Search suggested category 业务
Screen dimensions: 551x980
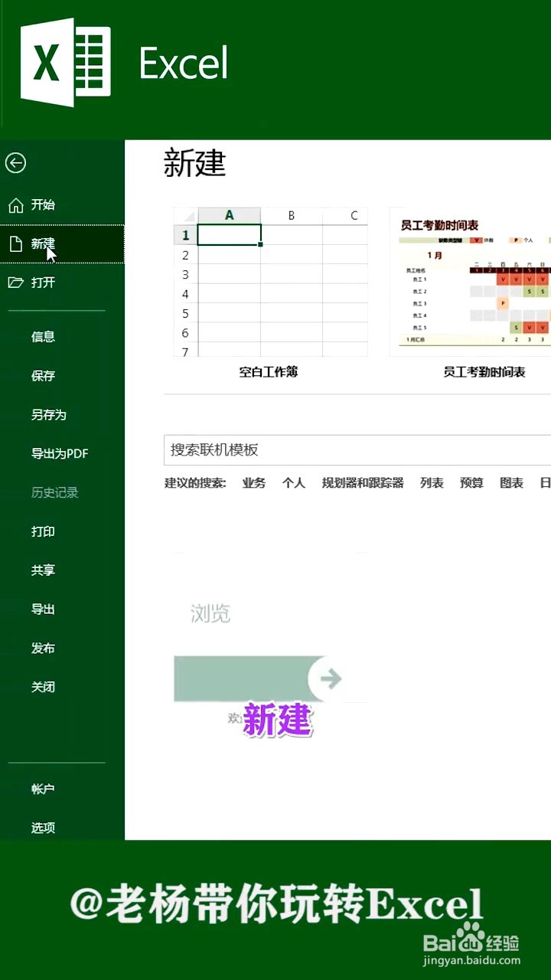[254, 483]
